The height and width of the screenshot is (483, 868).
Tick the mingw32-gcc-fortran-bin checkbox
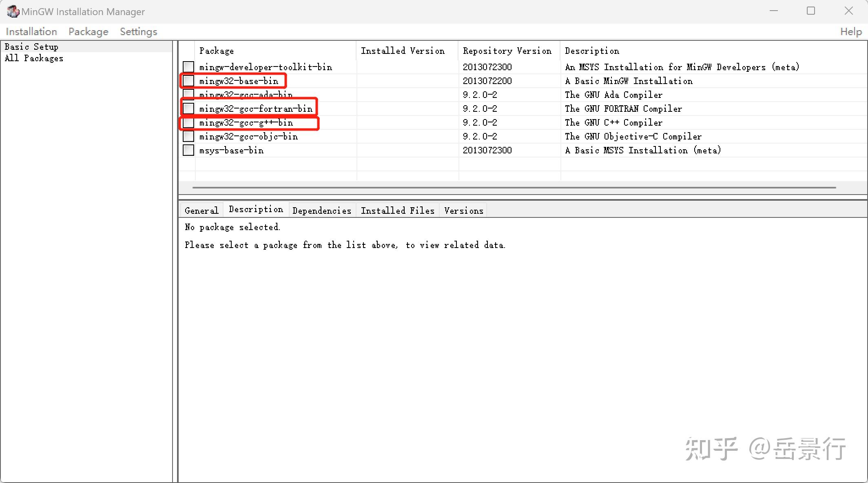click(x=188, y=109)
